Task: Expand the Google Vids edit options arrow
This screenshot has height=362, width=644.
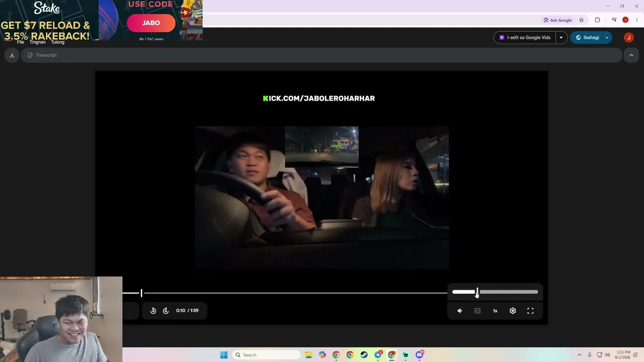Action: 561,38
